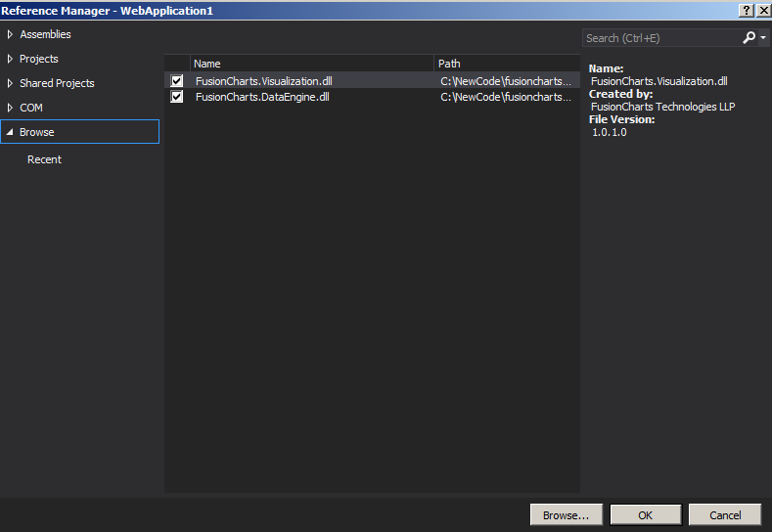772x532 pixels.
Task: Expand the Assemblies category arrow
Action: 10,34
